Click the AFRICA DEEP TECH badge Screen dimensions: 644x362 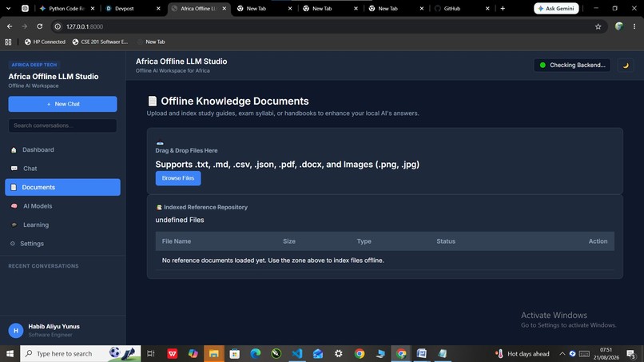click(34, 65)
